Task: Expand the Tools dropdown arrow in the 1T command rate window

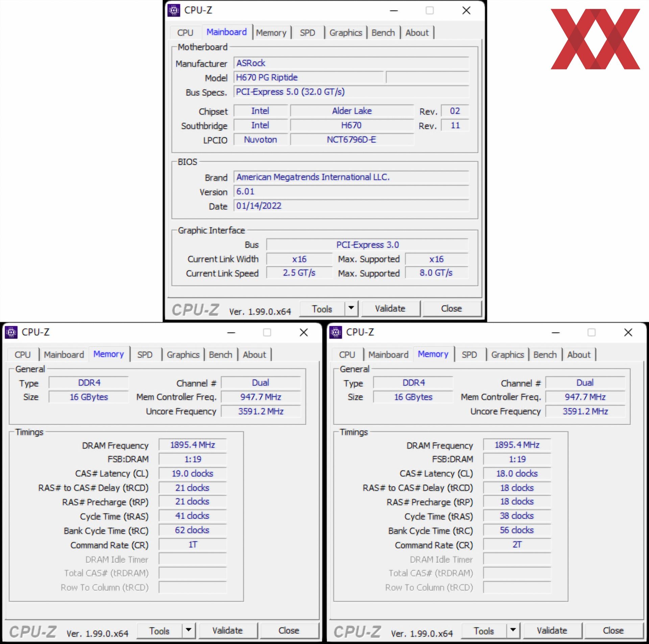Action: click(x=189, y=631)
